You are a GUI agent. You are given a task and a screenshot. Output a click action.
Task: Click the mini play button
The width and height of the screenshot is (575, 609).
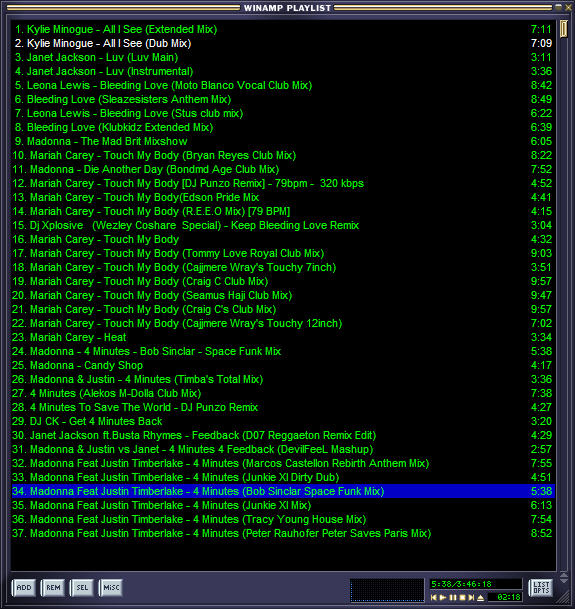(443, 597)
